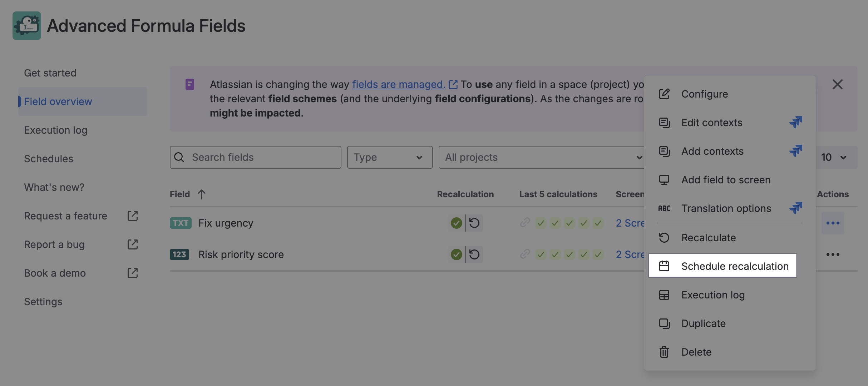Select the Fix urgency field name
Screen dimensions: 868x386
click(226, 223)
